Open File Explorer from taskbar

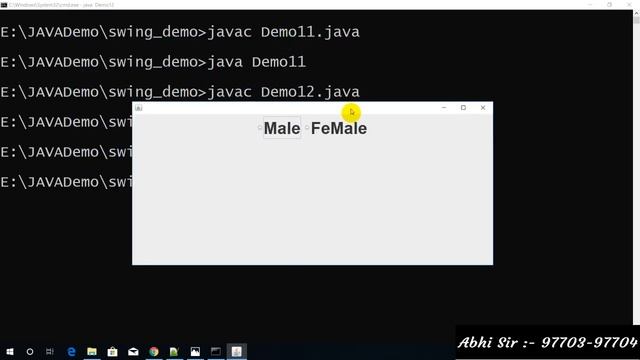pyautogui.click(x=92, y=351)
